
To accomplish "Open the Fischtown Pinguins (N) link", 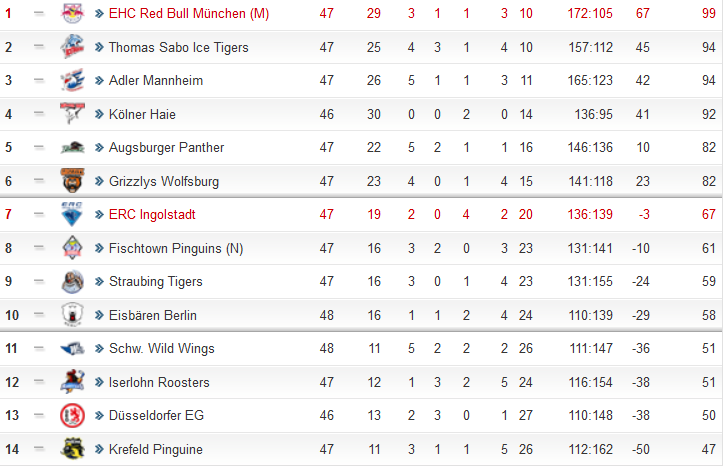I will 176,248.
